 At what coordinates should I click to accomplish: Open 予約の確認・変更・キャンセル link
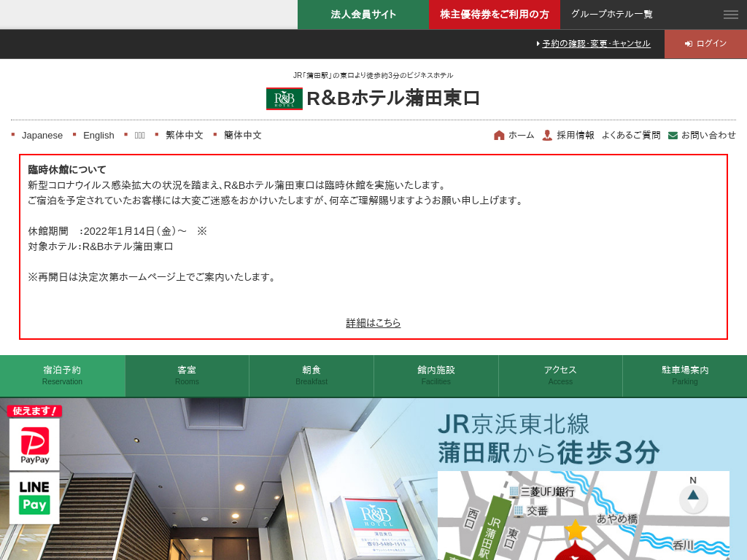[x=596, y=44]
